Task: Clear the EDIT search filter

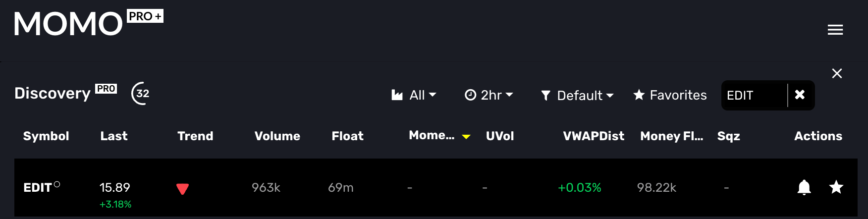Action: coord(800,95)
